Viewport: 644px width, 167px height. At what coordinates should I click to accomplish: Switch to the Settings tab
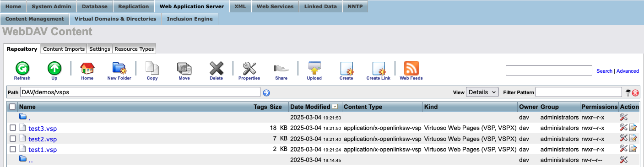100,49
